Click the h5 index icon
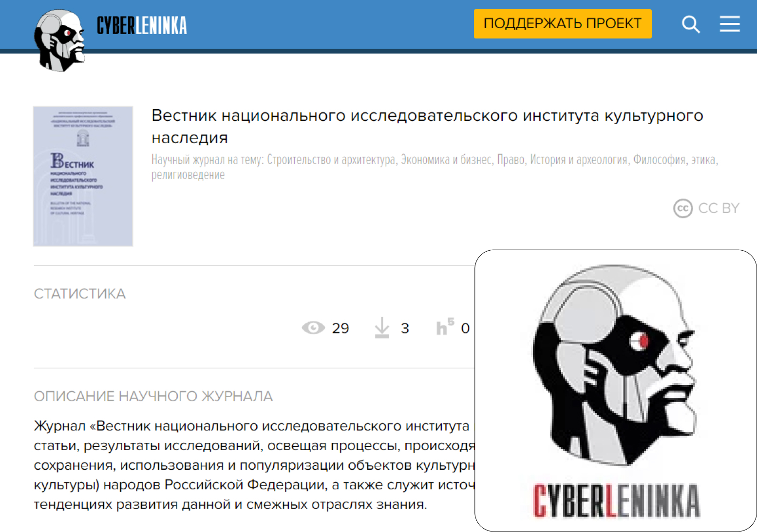The width and height of the screenshot is (757, 532). pos(445,327)
